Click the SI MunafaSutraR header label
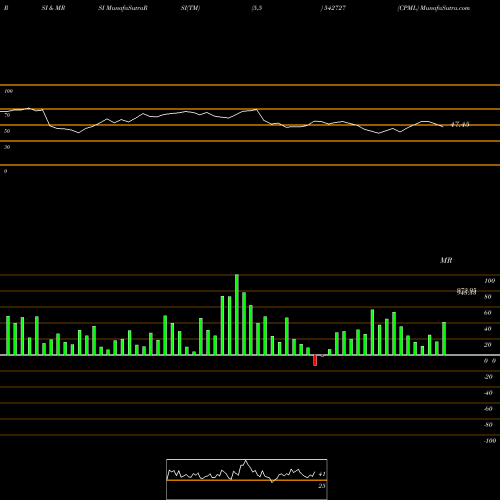500x500 pixels. (123, 8)
